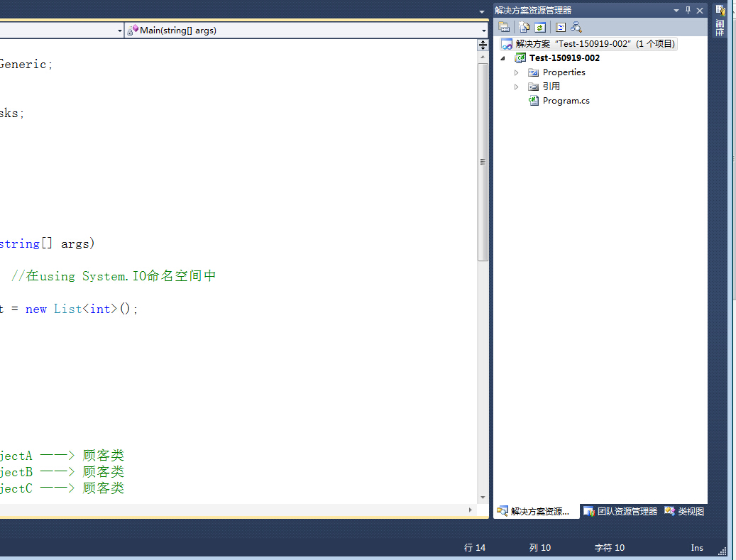The width and height of the screenshot is (736, 560).
Task: Open Solution Explorer window position dropdown arrow
Action: [x=676, y=11]
